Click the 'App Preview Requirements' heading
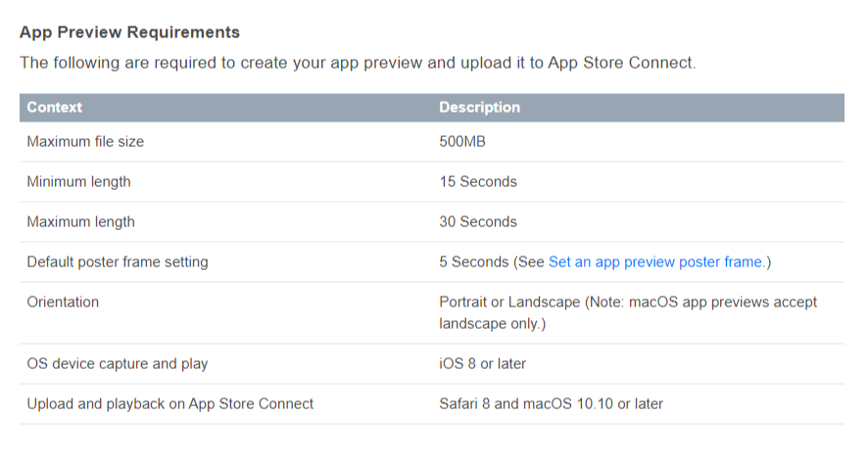 coord(129,32)
